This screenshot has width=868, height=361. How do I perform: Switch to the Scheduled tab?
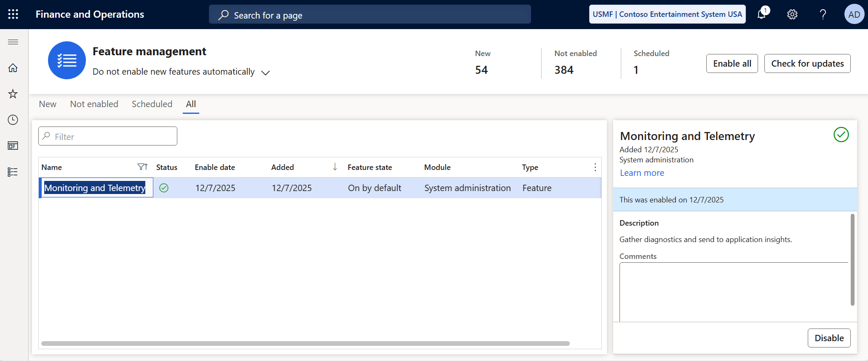point(152,104)
